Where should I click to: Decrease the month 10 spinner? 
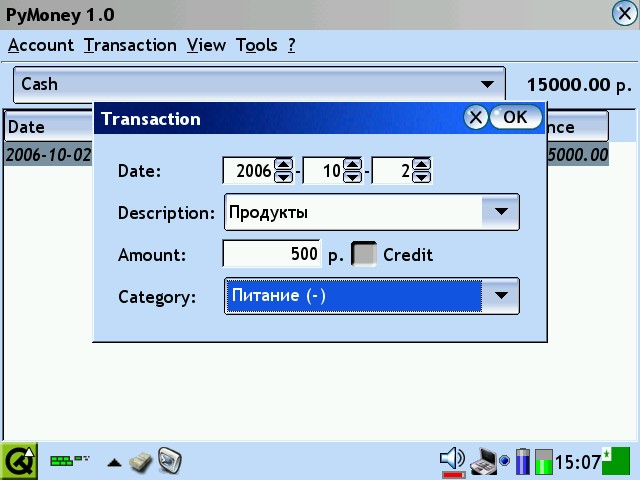353,177
